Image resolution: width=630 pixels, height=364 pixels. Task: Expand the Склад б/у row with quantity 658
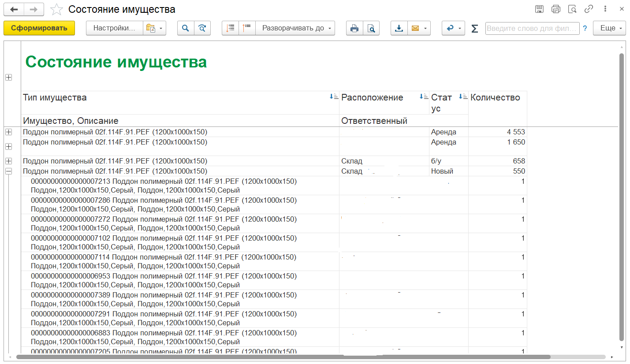pyautogui.click(x=8, y=161)
